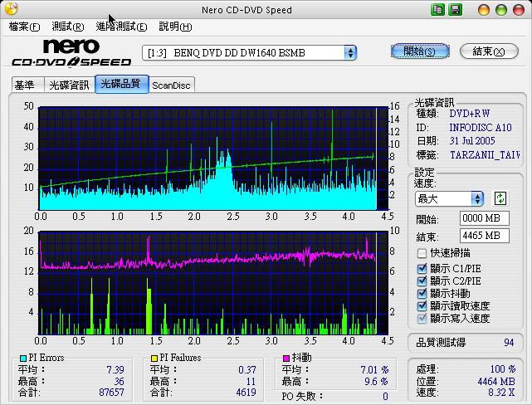Click the copy results icon in title bar

click(x=437, y=9)
